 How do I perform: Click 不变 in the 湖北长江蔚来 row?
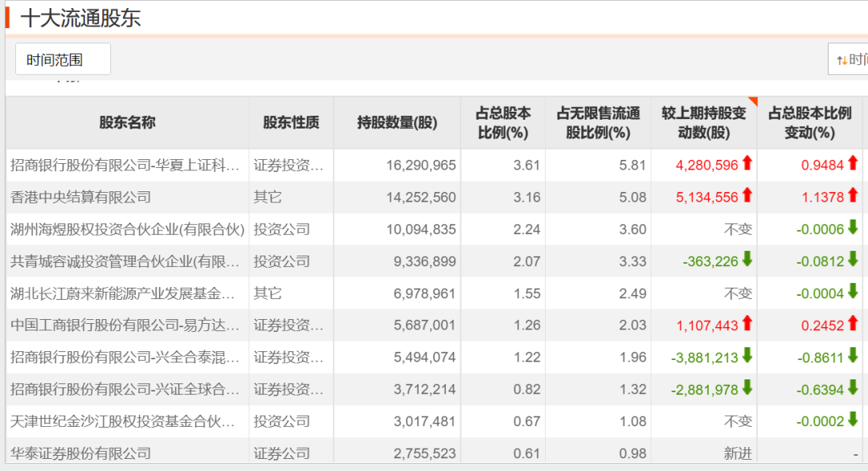click(x=738, y=293)
